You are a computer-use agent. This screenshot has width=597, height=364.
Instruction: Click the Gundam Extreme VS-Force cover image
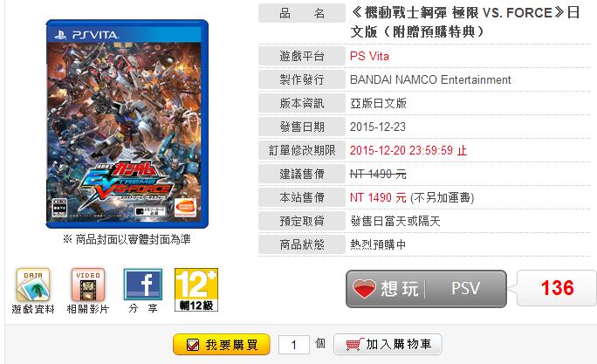(x=127, y=124)
